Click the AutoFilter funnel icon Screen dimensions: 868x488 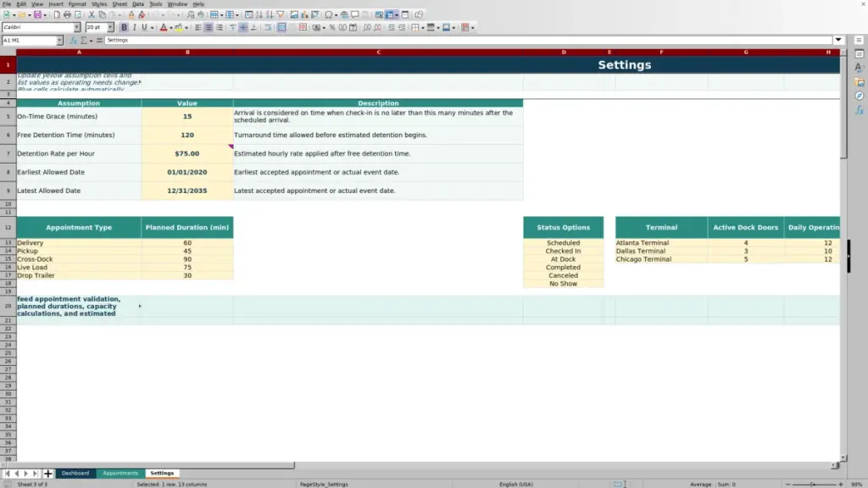coord(280,14)
